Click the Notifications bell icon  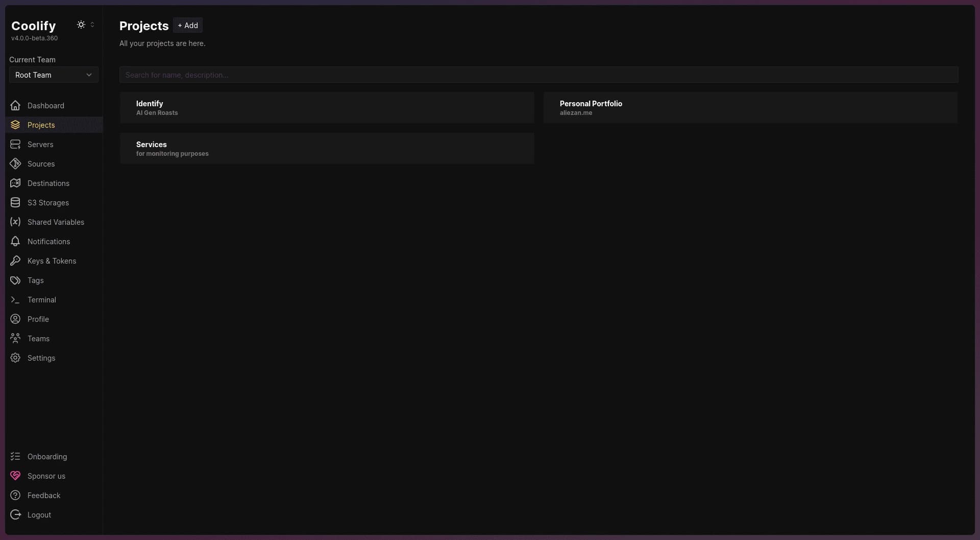15,241
